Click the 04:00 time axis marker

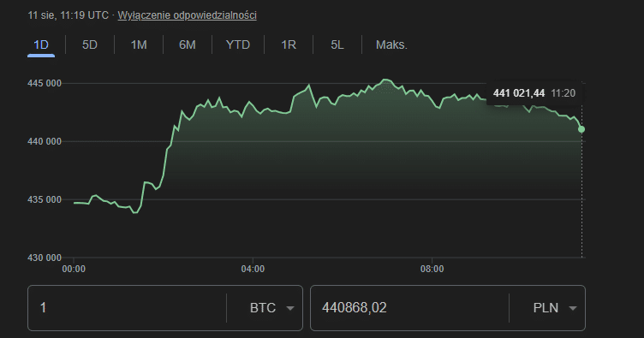pyautogui.click(x=253, y=269)
